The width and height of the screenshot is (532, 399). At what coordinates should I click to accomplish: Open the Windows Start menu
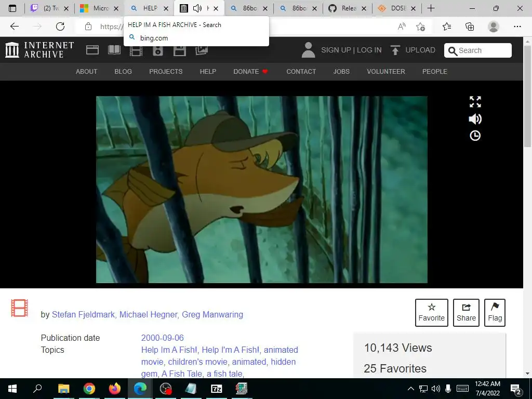pos(12,389)
